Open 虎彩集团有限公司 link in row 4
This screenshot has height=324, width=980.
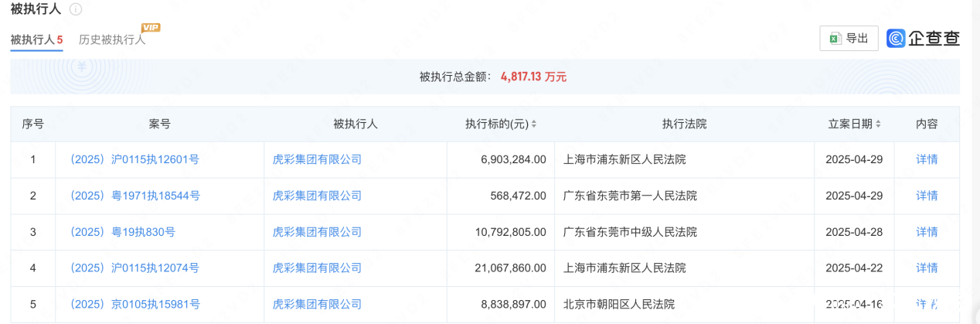317,268
